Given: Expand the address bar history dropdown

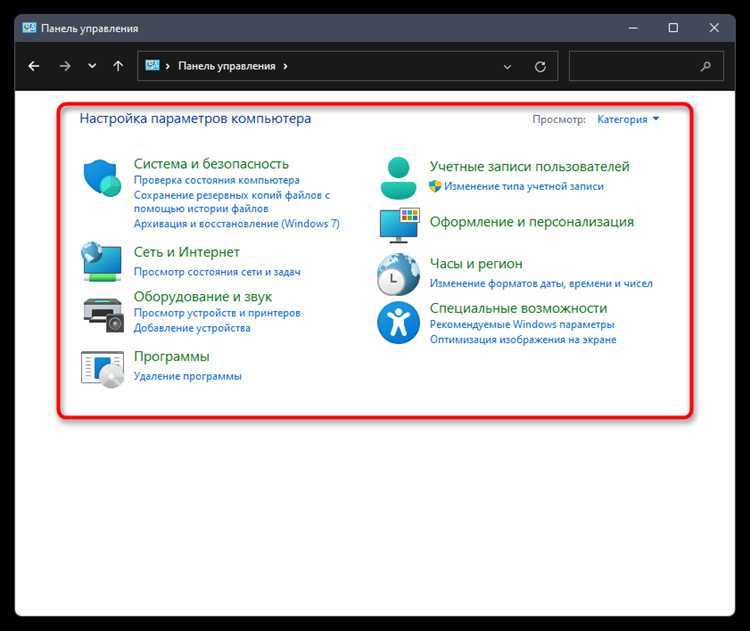Looking at the screenshot, I should 507,67.
